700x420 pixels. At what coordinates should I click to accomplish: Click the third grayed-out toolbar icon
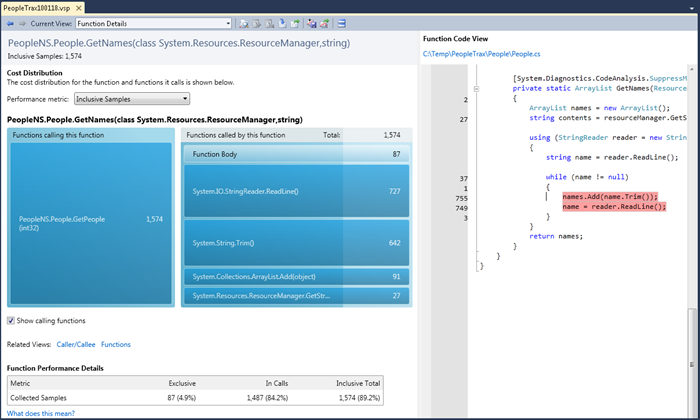(x=269, y=24)
